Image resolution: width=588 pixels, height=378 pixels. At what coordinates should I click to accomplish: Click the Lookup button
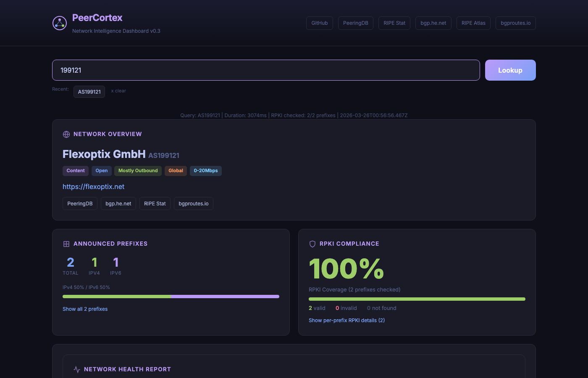(x=510, y=70)
